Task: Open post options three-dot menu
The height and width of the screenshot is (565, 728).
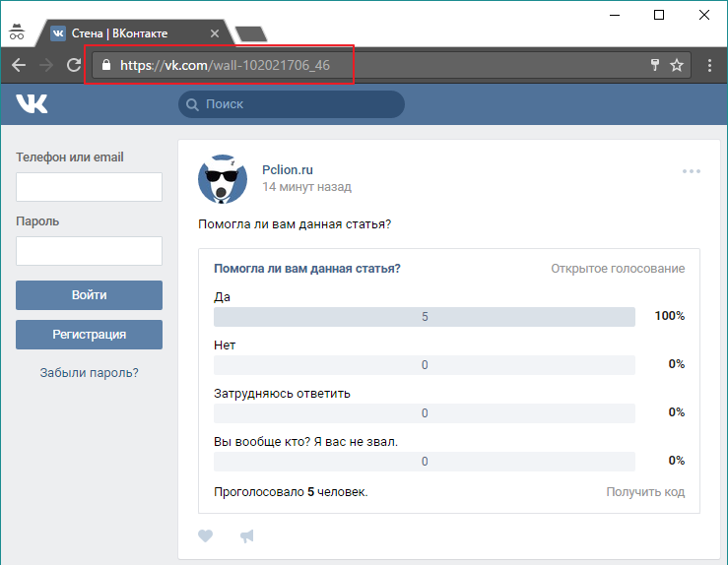Action: (x=692, y=171)
